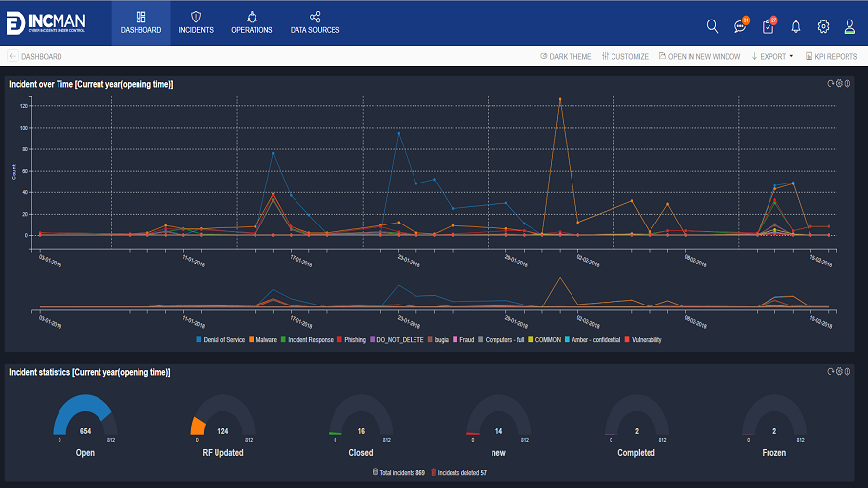The height and width of the screenshot is (488, 868).
Task: Open the Incidents tab
Action: click(196, 22)
